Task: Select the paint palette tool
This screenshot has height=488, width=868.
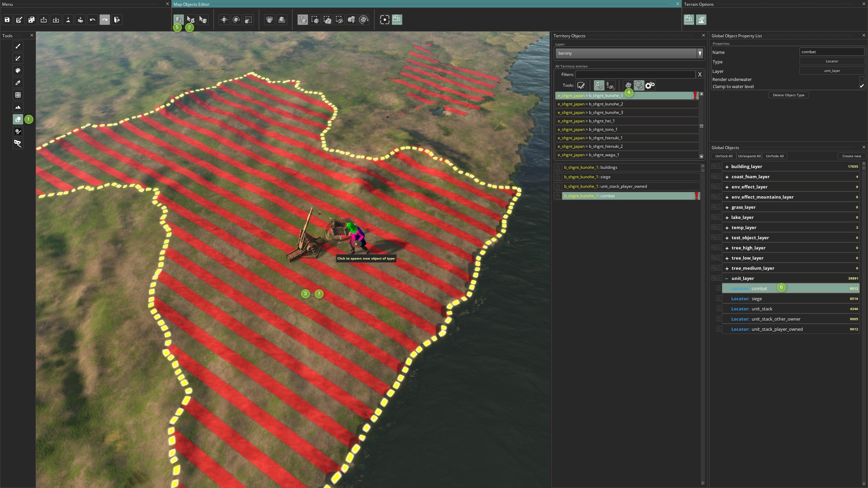Action: click(18, 70)
